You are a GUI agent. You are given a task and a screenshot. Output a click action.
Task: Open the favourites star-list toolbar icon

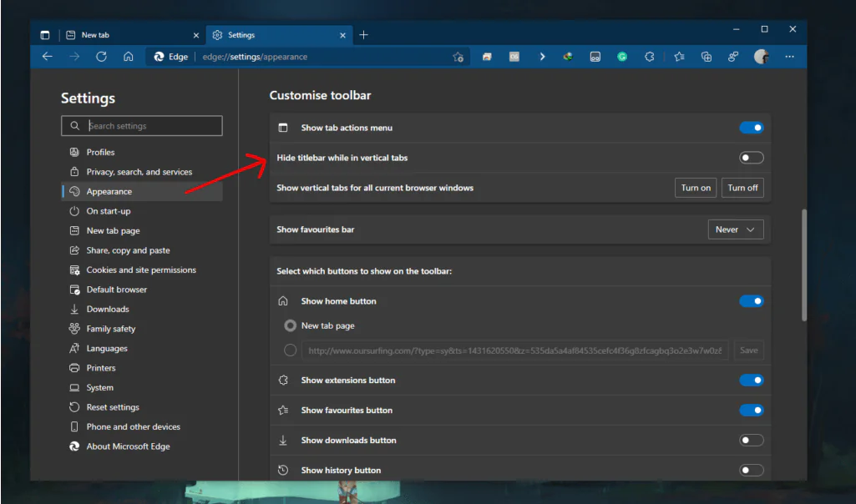coord(679,57)
